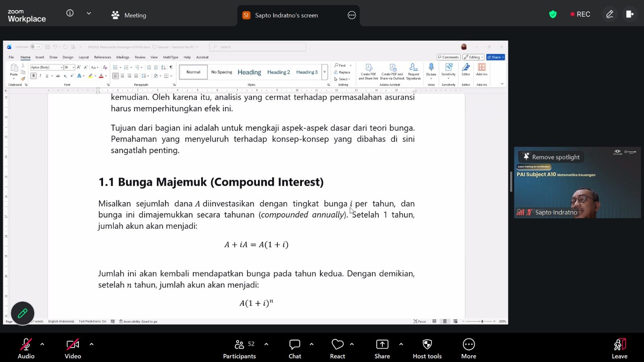Toggle bold formatting in Word ribbon
The height and width of the screenshot is (362, 644).
[34, 76]
